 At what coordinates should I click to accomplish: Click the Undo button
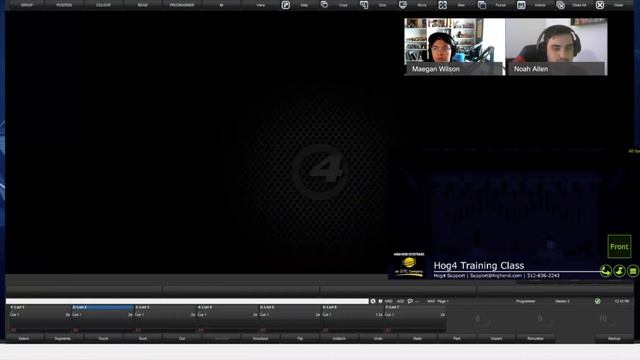click(x=378, y=338)
